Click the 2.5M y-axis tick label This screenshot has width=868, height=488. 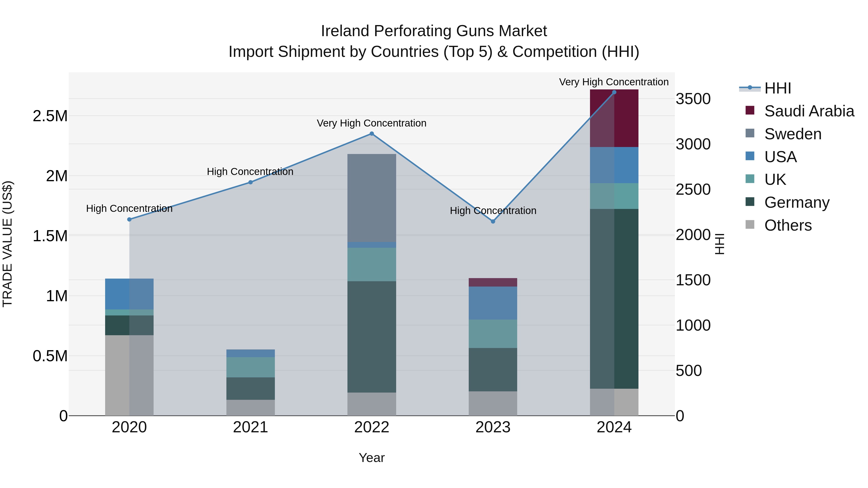[x=50, y=116]
